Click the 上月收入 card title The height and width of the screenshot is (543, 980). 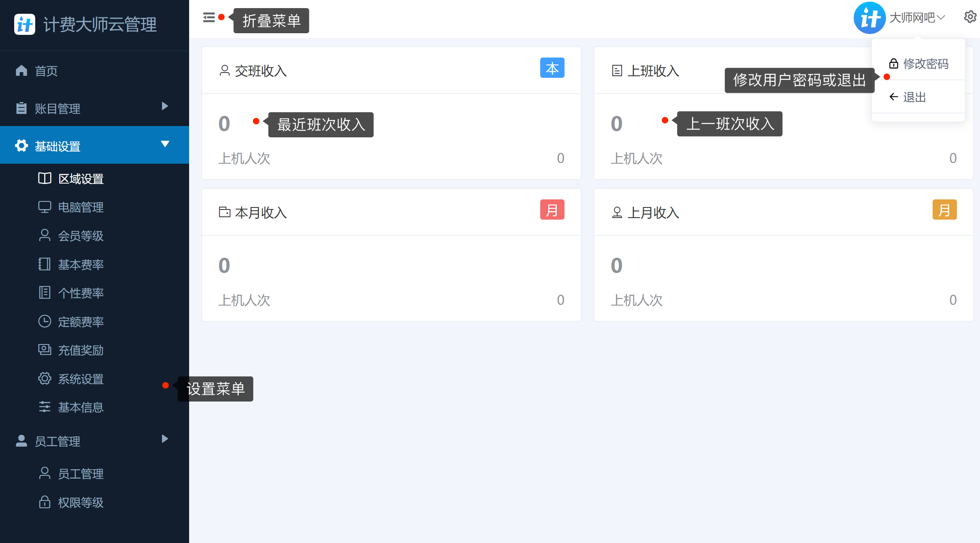pyautogui.click(x=653, y=212)
